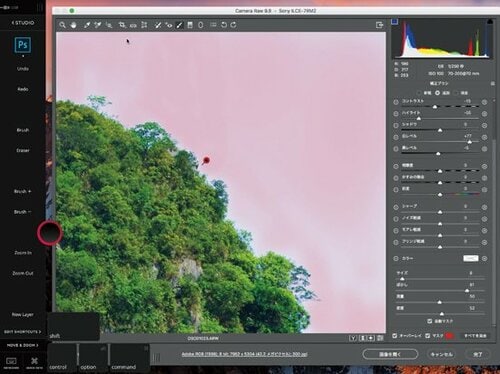Toggle the マスク checkbox
Screen dimensions: 500x374
point(428,336)
